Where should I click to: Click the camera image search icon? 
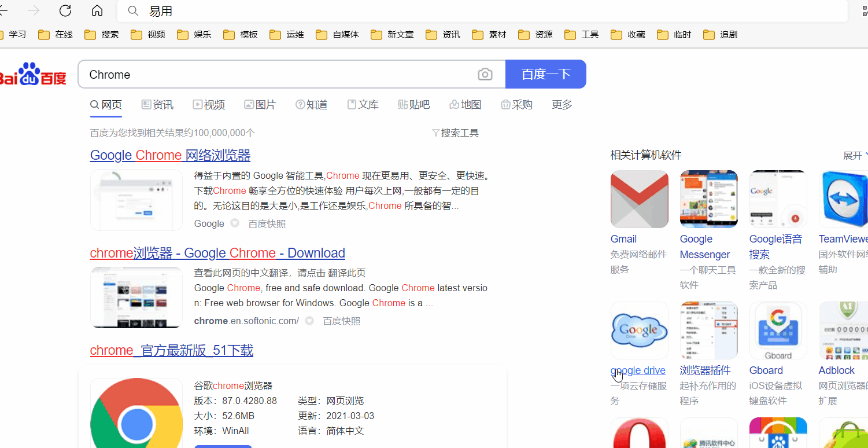pos(485,75)
